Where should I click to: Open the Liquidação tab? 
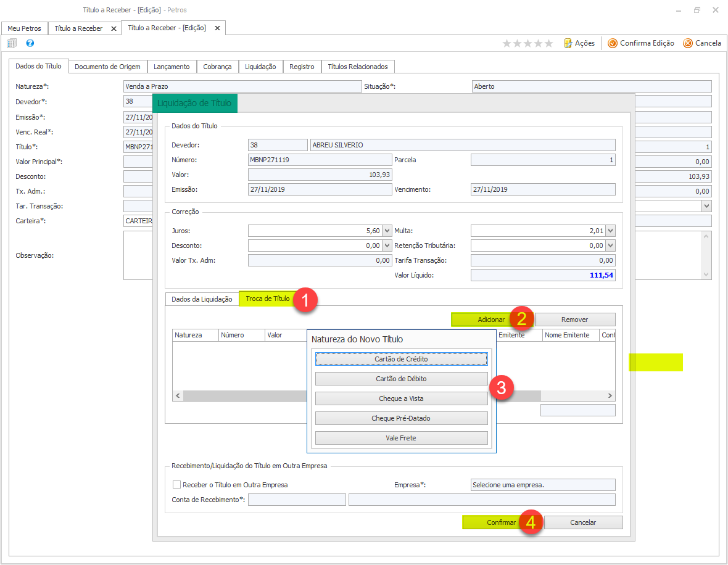[x=260, y=67]
